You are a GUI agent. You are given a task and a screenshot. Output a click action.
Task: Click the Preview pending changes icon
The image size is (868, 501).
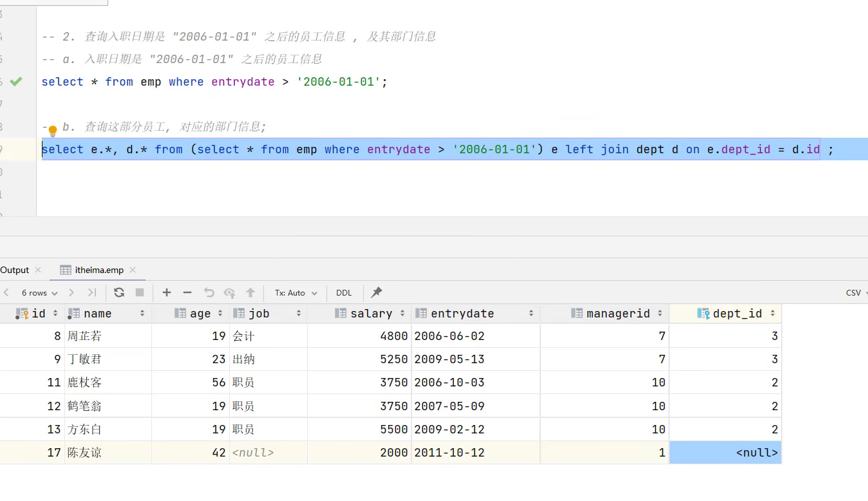(x=229, y=293)
